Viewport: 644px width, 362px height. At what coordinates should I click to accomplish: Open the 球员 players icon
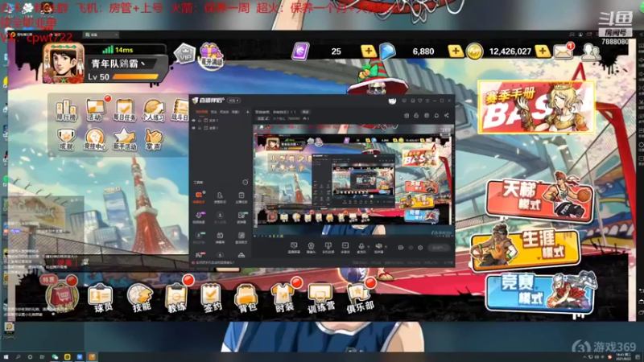(x=101, y=298)
